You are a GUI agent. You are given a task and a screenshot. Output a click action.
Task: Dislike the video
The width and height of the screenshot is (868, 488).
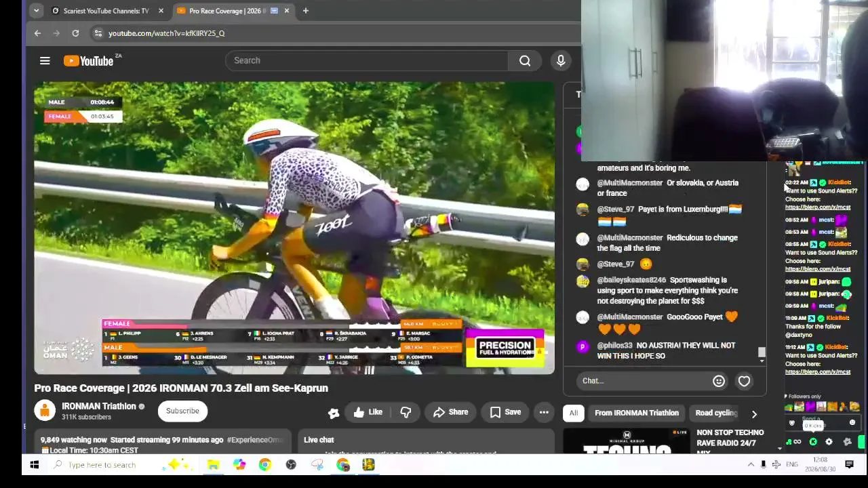click(x=406, y=412)
